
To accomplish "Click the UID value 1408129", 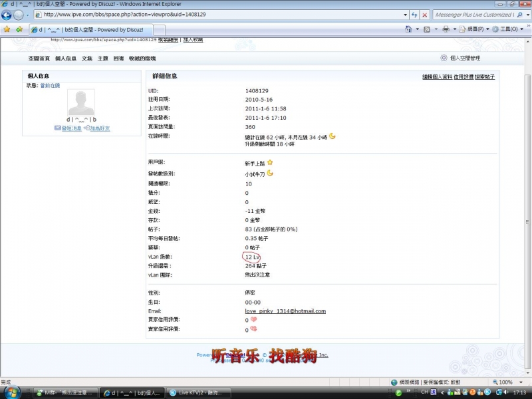I will 257,90.
